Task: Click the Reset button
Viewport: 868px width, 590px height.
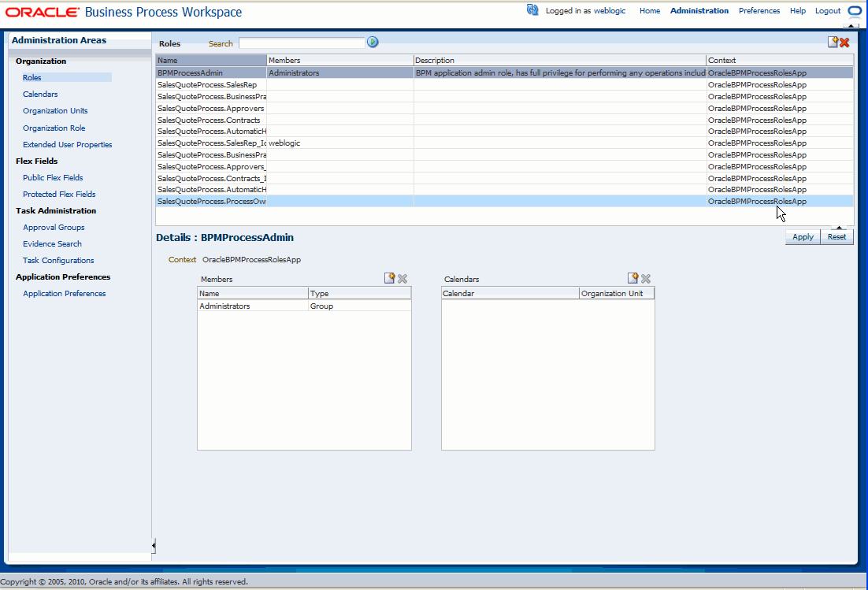Action: [837, 237]
